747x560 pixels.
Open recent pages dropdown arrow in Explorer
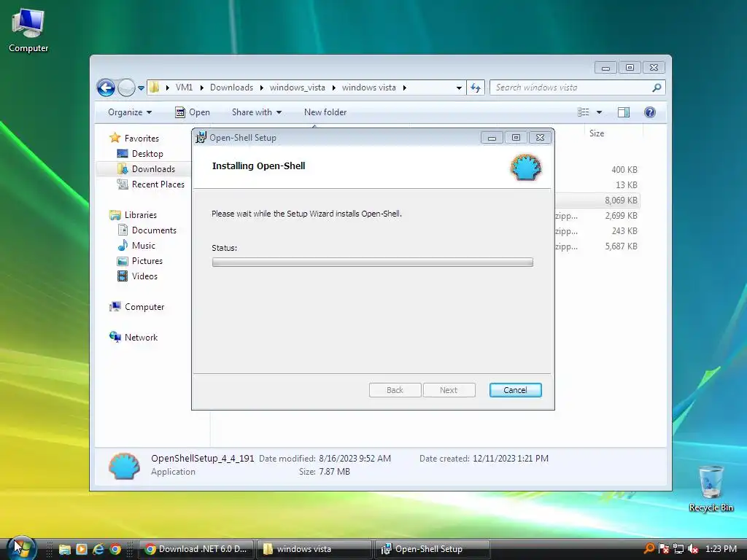pos(141,88)
